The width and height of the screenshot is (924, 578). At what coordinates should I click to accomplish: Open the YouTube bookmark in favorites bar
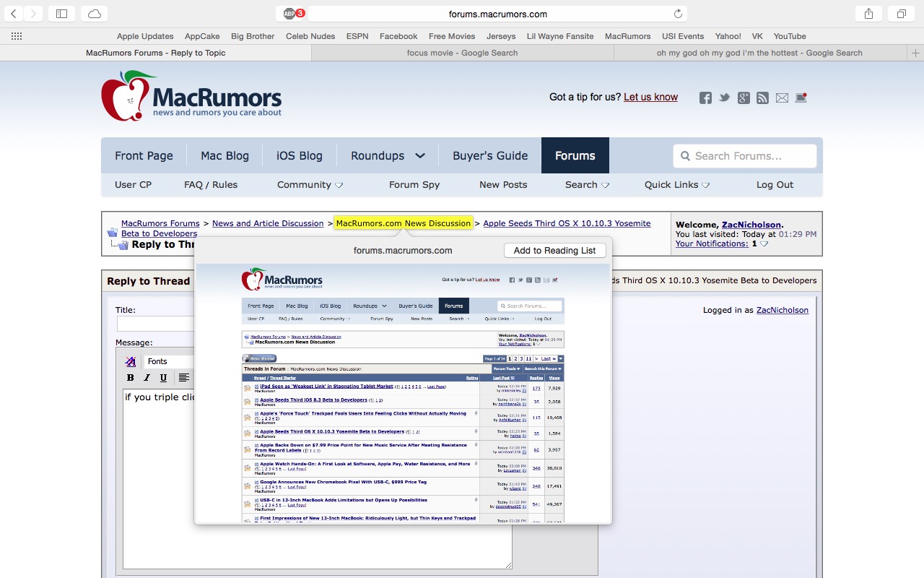(790, 36)
